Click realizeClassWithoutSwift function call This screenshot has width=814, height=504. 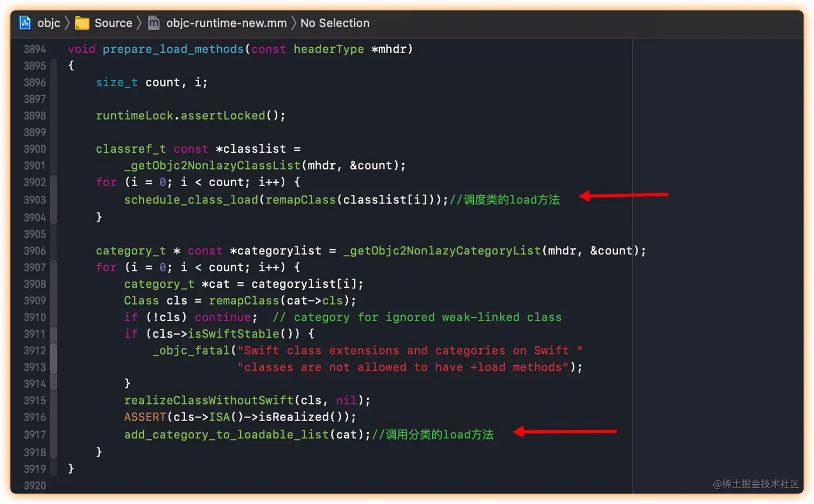pos(209,401)
